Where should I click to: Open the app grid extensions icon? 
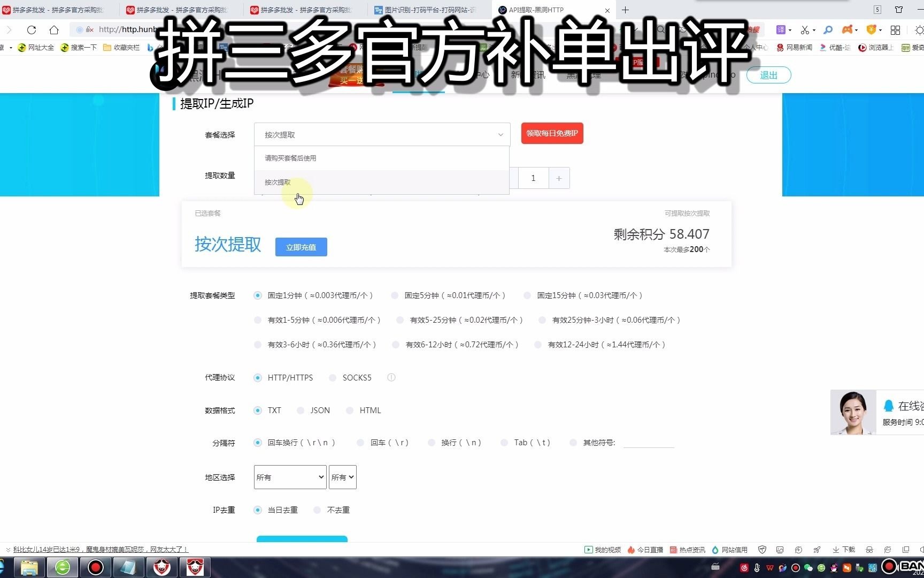pyautogui.click(x=895, y=30)
